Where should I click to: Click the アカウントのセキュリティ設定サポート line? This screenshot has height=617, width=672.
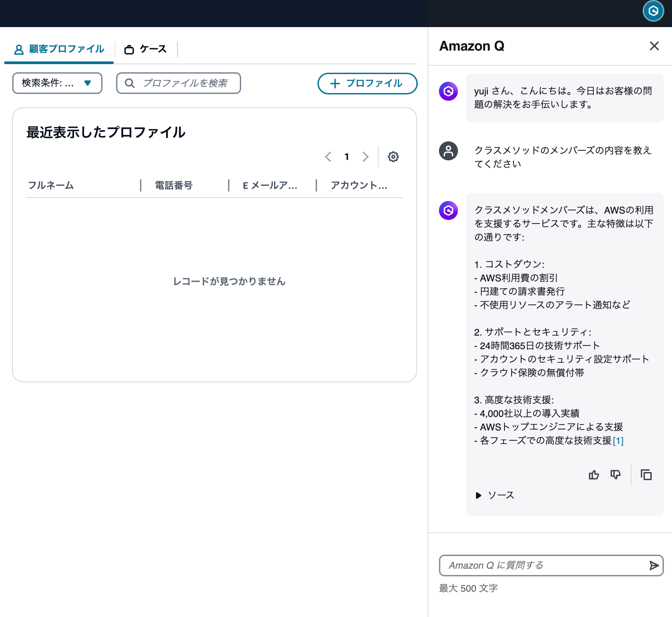562,359
